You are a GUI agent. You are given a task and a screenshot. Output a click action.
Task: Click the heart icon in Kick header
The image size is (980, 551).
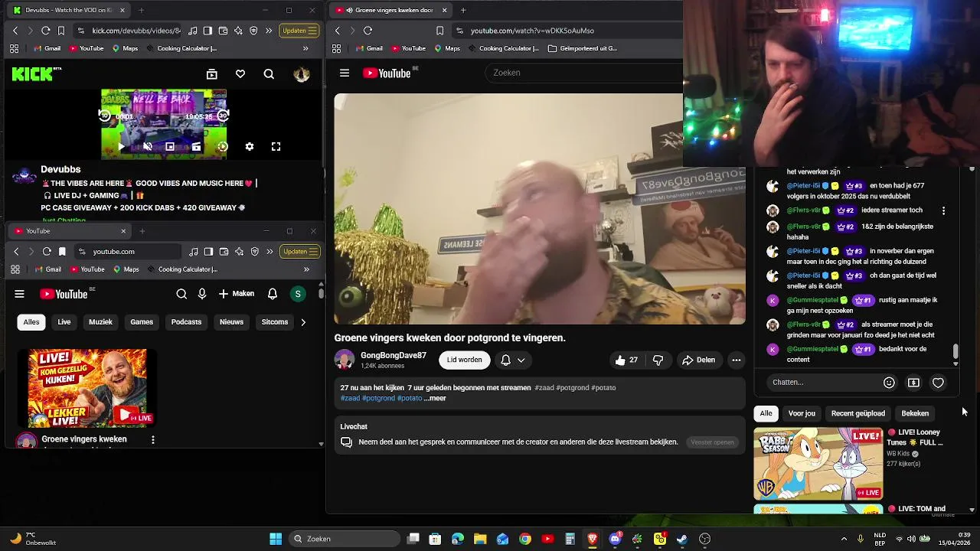click(x=240, y=74)
